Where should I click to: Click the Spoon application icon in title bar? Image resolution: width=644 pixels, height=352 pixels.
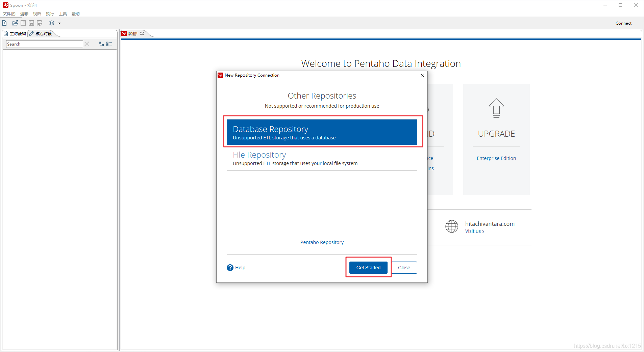pyautogui.click(x=5, y=5)
